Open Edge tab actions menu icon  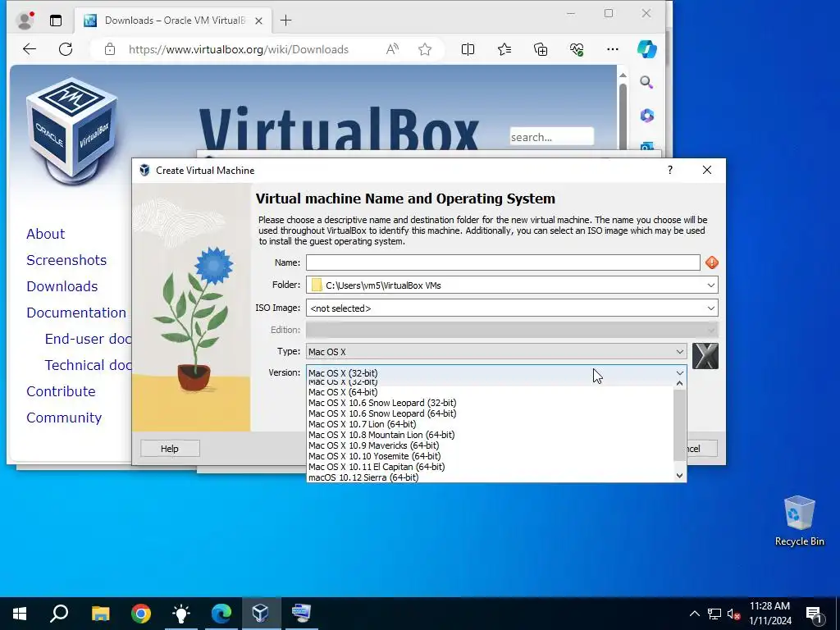[x=56, y=21]
